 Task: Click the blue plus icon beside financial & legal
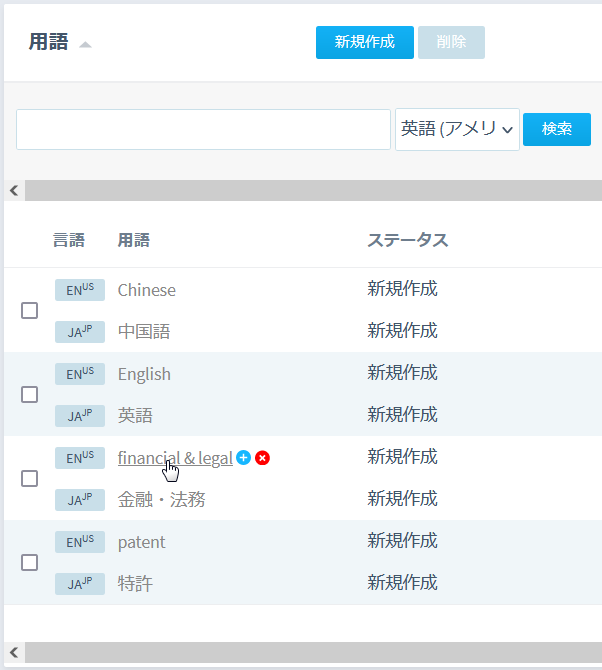243,458
